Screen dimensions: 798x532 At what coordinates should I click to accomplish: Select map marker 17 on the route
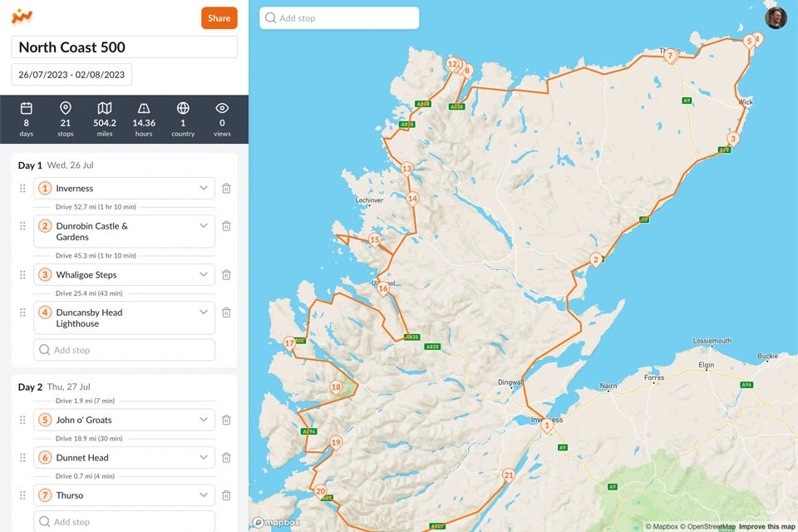point(289,343)
